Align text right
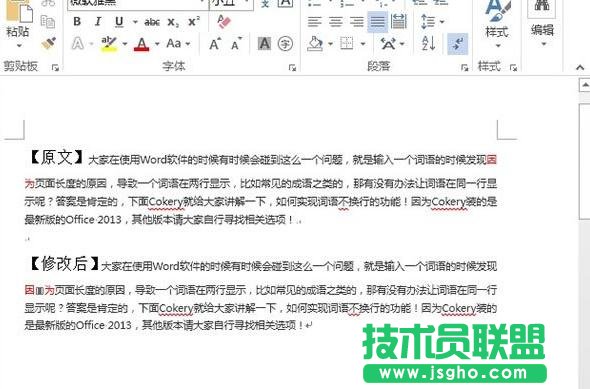Screen dimensions: 590x389 357,22
